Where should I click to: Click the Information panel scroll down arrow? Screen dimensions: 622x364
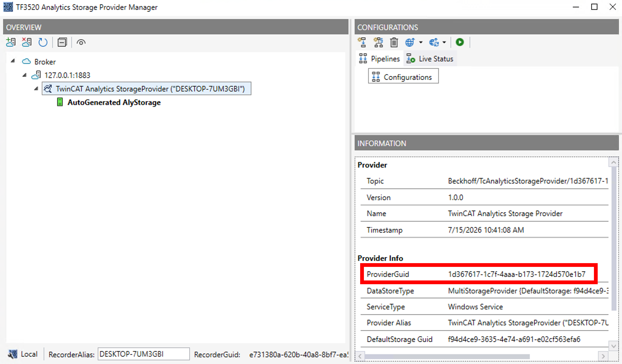pyautogui.click(x=613, y=346)
